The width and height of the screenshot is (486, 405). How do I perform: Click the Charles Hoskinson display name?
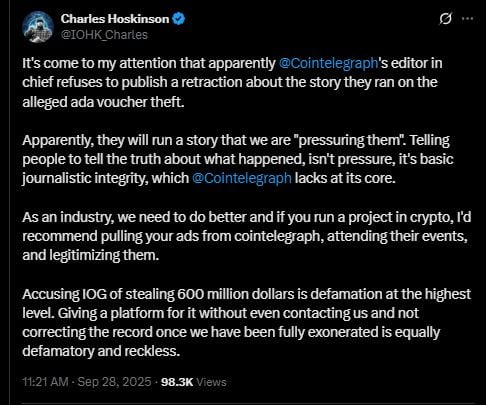point(115,19)
